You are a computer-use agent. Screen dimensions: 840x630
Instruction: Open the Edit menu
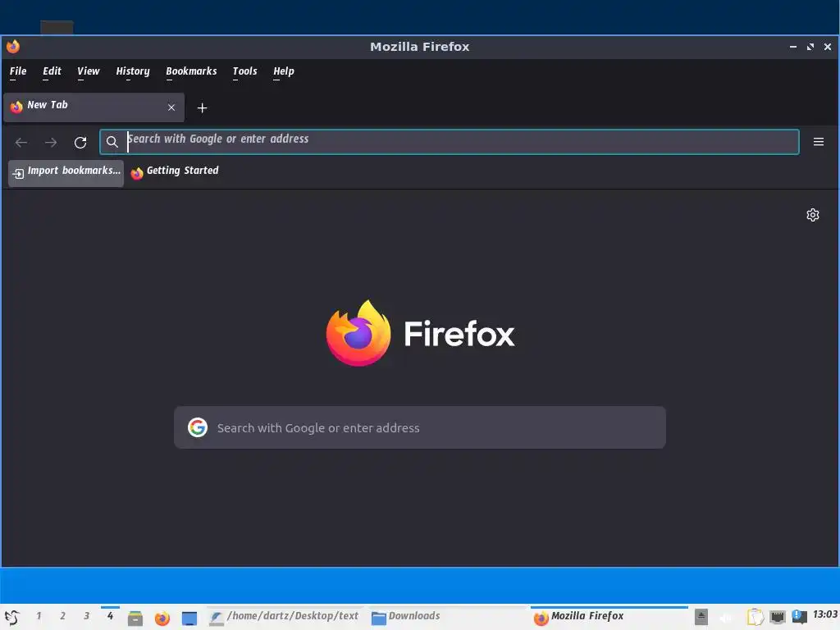click(x=52, y=71)
